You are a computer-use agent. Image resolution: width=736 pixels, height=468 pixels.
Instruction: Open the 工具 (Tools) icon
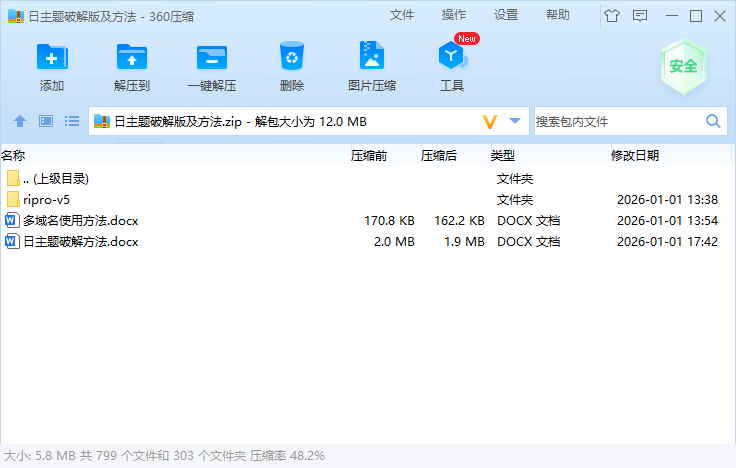point(452,58)
